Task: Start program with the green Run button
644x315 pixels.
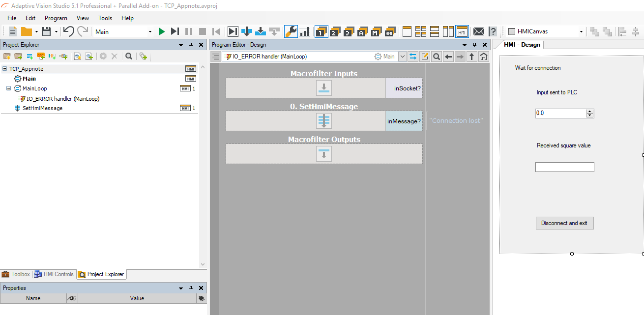Action: point(162,31)
